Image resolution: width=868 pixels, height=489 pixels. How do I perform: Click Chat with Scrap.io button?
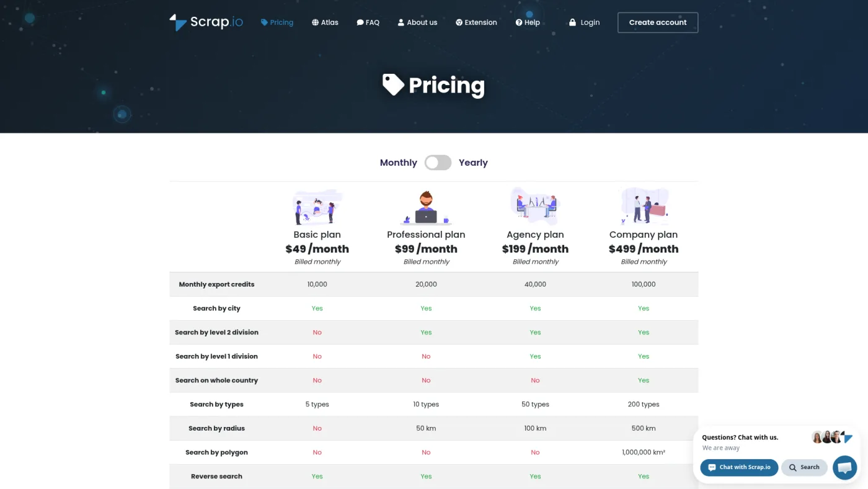(739, 467)
